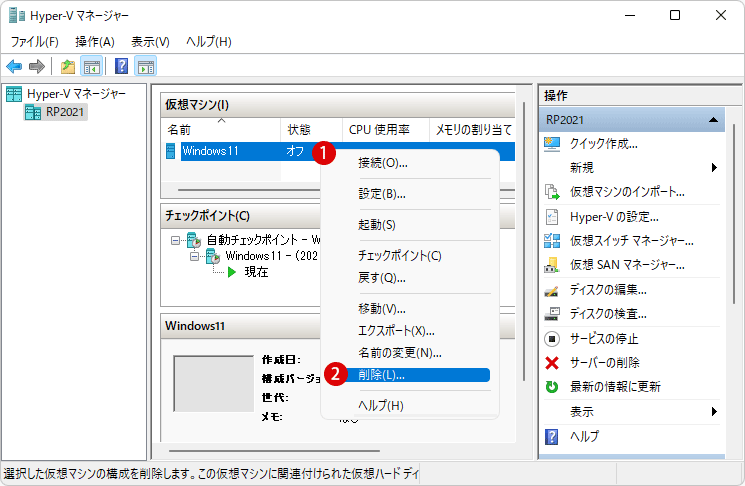Viewport: 745px width, 486px height.
Task: Click the green refresh 最新の情報に更新 icon
Action: [x=552, y=387]
